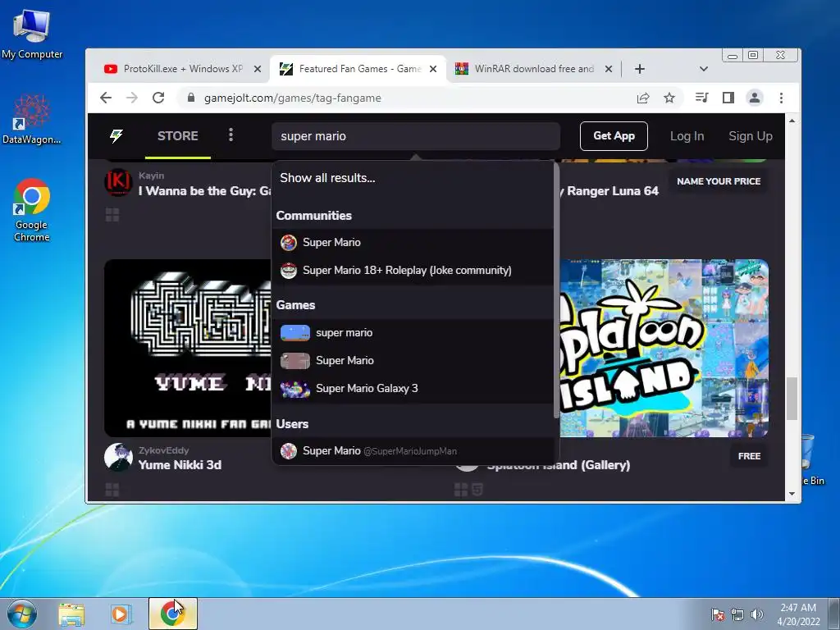840x630 pixels.
Task: Open My Computer desktop icon
Action: click(x=32, y=34)
